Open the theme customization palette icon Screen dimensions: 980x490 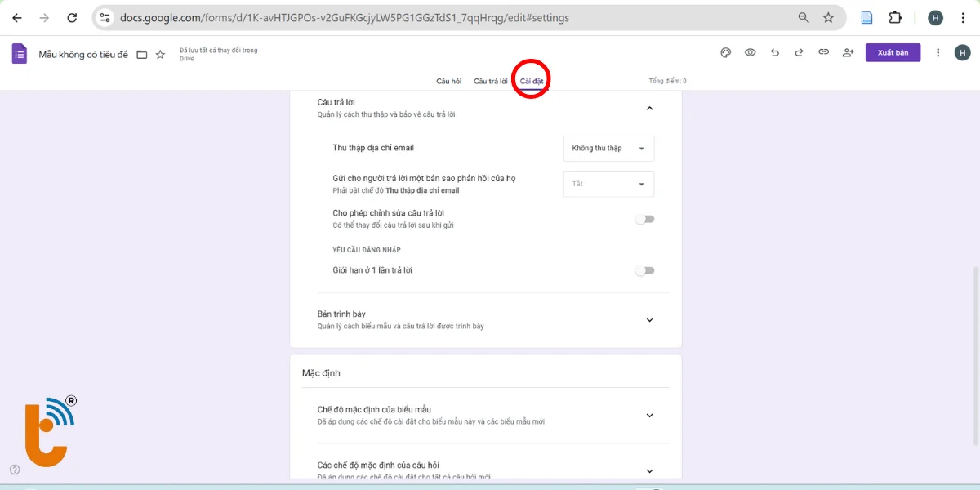[x=725, y=52]
